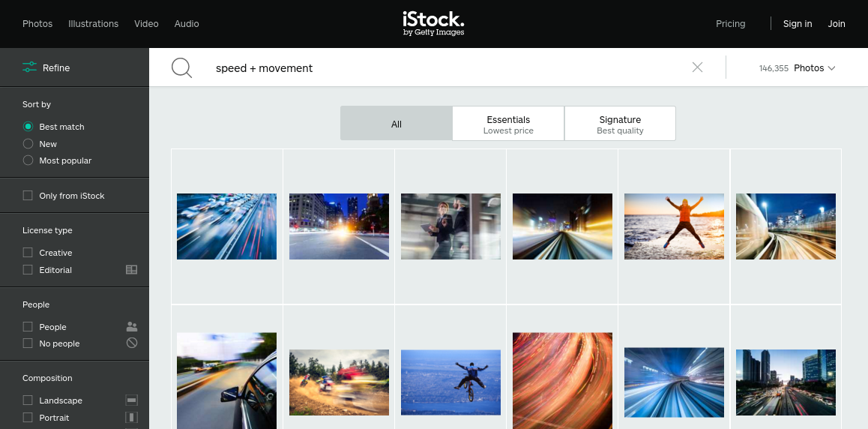Click the Landscape orientation icon
This screenshot has width=868, height=429.
click(132, 400)
